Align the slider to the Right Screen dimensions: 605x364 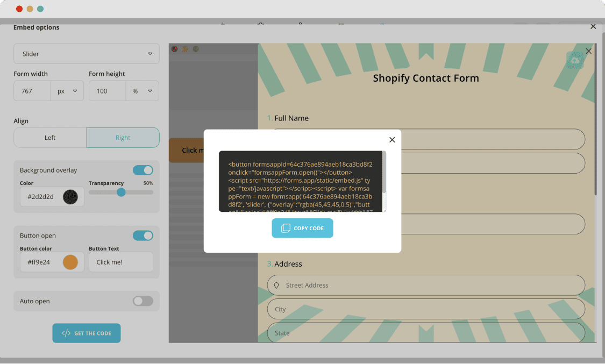(x=123, y=138)
